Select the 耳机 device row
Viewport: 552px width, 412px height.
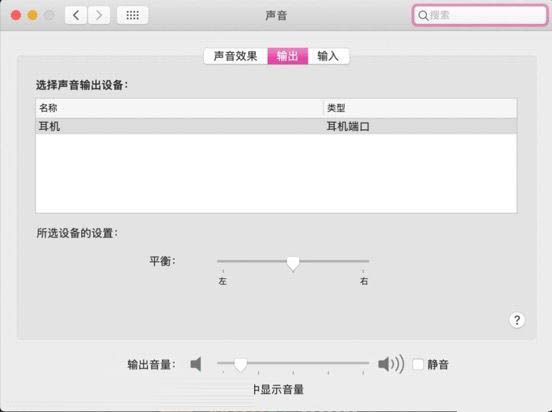pyautogui.click(x=276, y=126)
